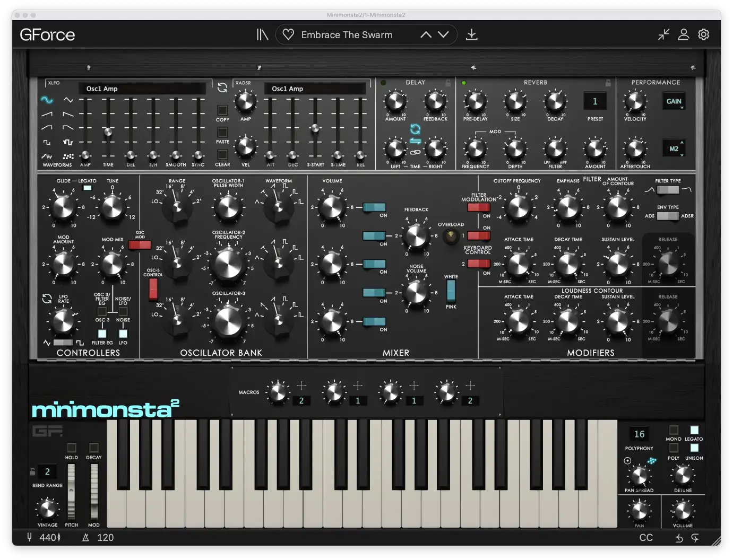Select the sample-and-hold random waveform icon
This screenshot has height=560, width=733.
coord(68,156)
